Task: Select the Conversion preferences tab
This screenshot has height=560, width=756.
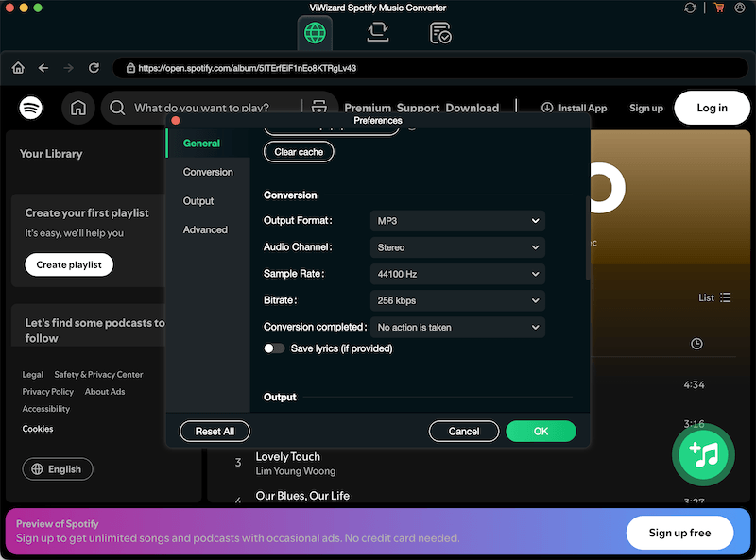Action: point(208,172)
